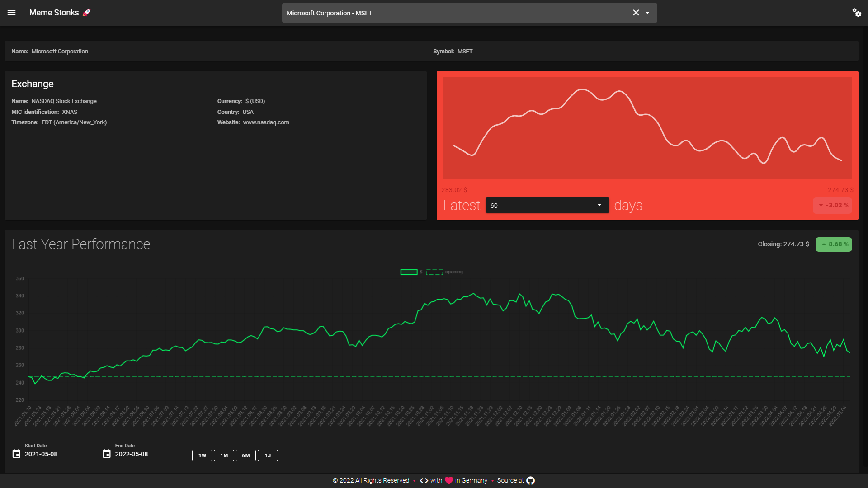Open the settings gears icon
This screenshot has width=868, height=488.
(857, 13)
